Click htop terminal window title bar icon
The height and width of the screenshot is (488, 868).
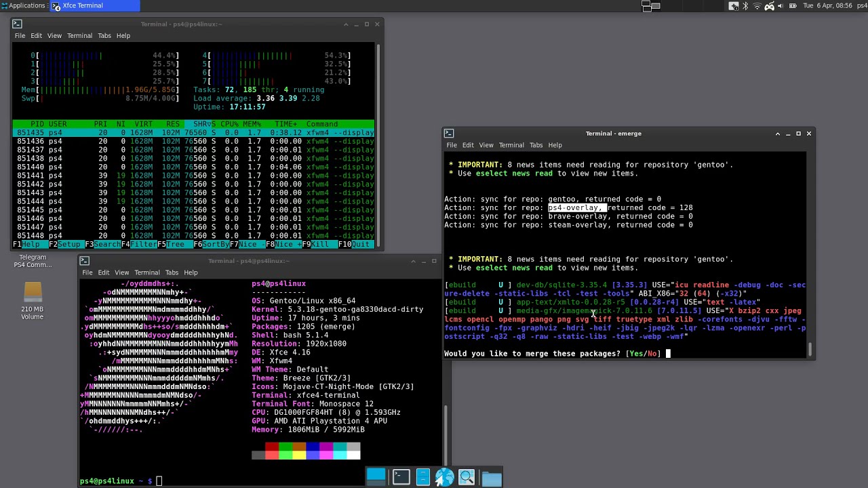click(17, 24)
